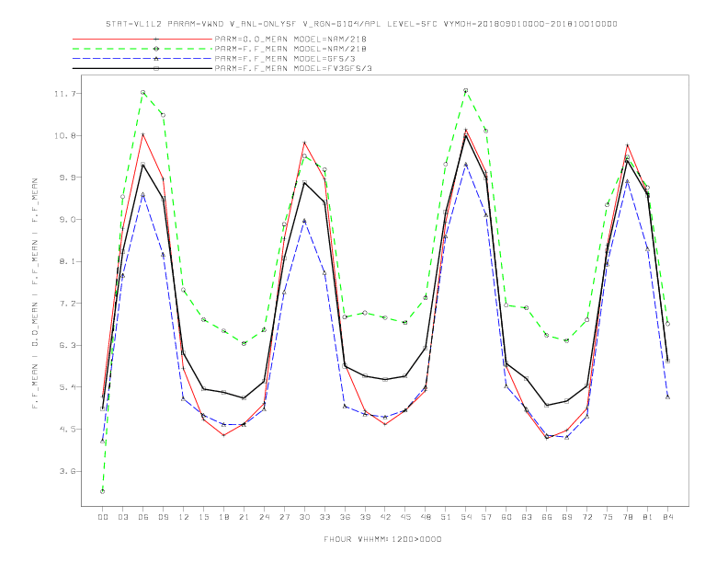
Task: Click green NAM peak marker at hour 06
Action: pyautogui.click(x=143, y=92)
